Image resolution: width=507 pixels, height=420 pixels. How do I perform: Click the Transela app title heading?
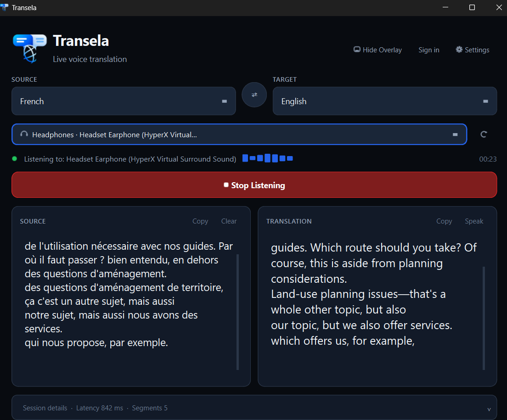81,41
